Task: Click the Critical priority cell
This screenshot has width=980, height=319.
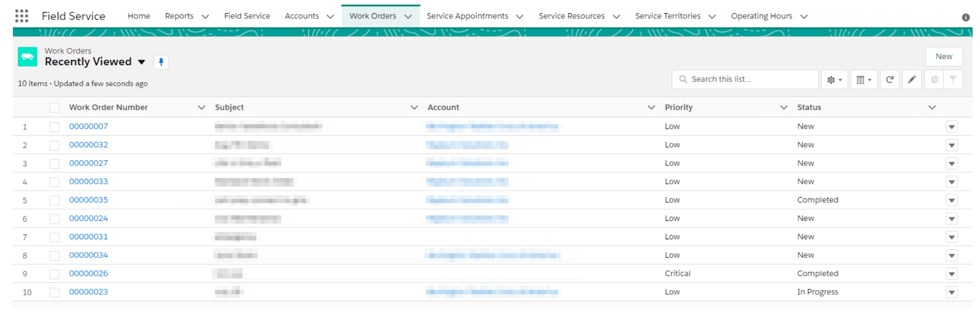Action: pyautogui.click(x=677, y=274)
